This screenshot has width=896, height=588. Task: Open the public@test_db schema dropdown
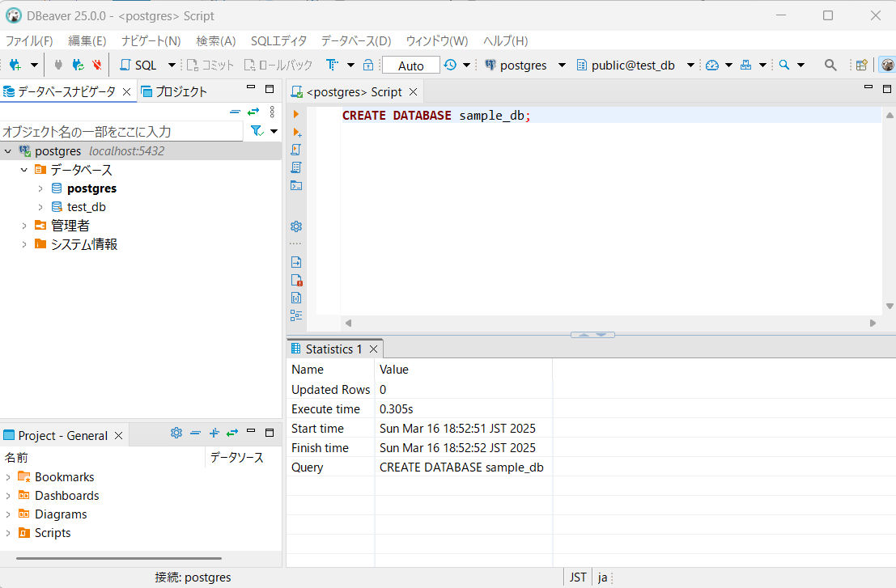tap(690, 66)
